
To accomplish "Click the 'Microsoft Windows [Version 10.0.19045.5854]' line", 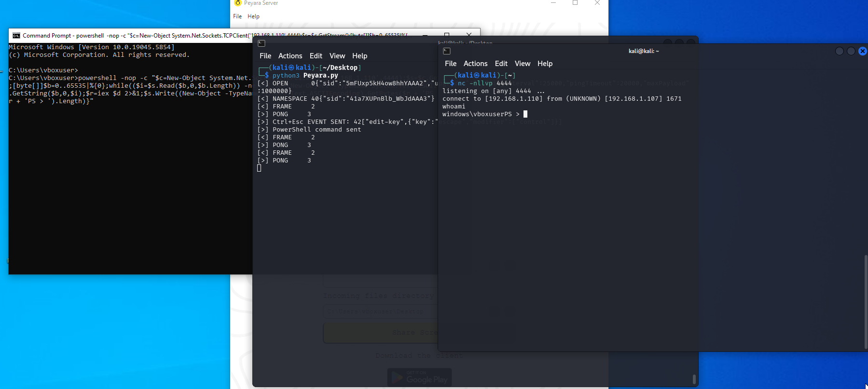I will (92, 47).
